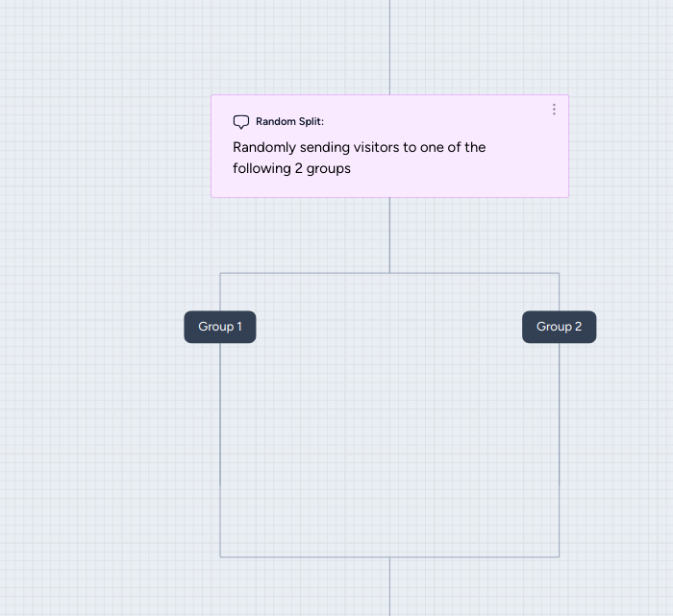Open the Random Split three-dot options menu
Screen dimensions: 673x616
(x=554, y=110)
